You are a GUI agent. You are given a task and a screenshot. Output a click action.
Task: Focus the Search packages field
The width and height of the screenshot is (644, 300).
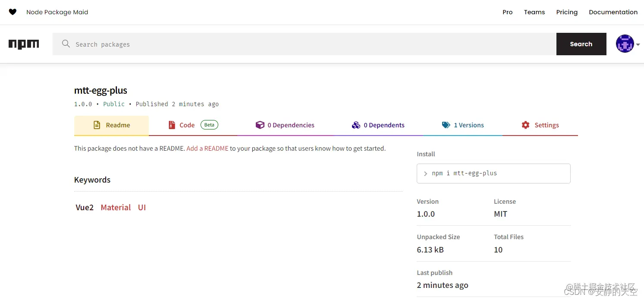click(x=305, y=44)
